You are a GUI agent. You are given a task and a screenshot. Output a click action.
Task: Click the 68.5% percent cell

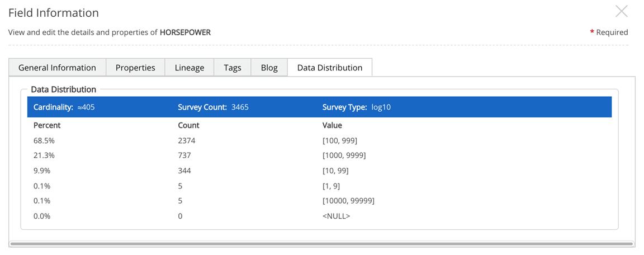point(44,140)
